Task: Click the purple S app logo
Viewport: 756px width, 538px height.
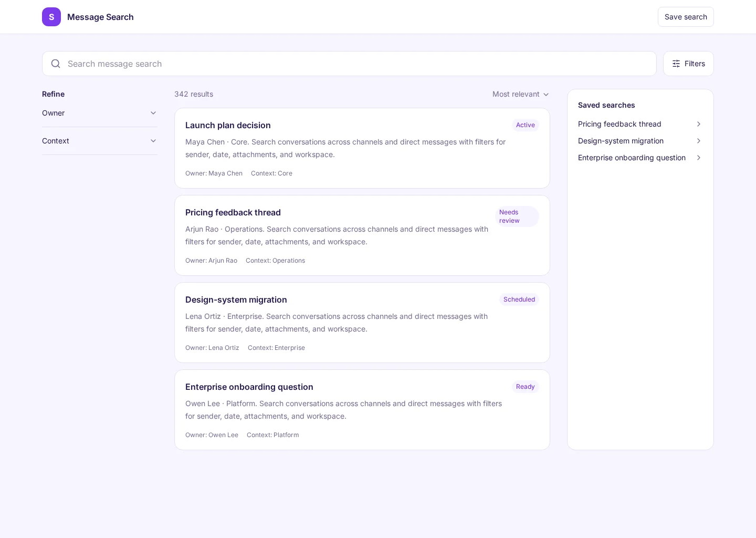Action: click(51, 17)
